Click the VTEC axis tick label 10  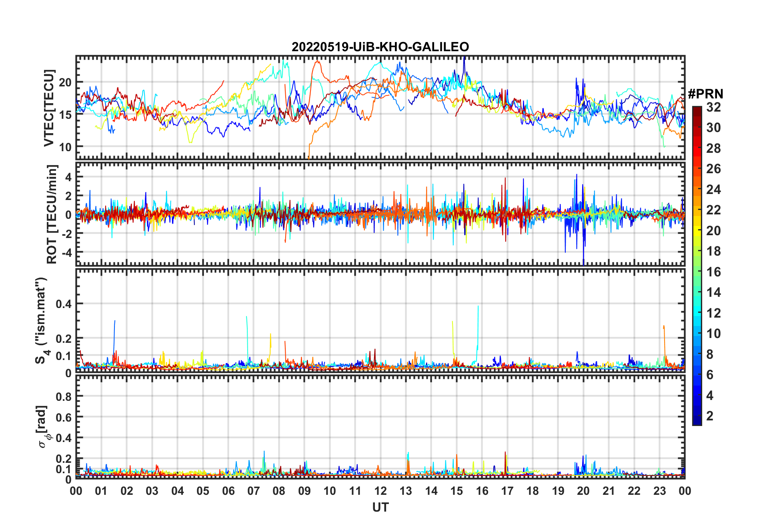[x=65, y=147]
